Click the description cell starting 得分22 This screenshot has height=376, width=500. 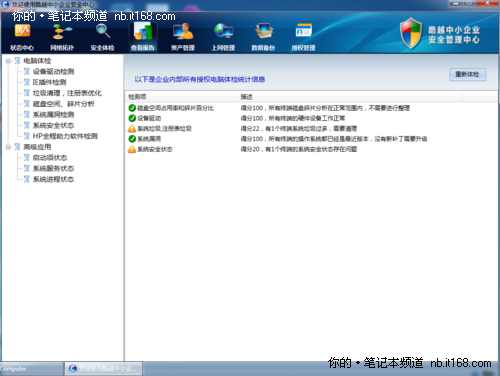tap(299, 129)
